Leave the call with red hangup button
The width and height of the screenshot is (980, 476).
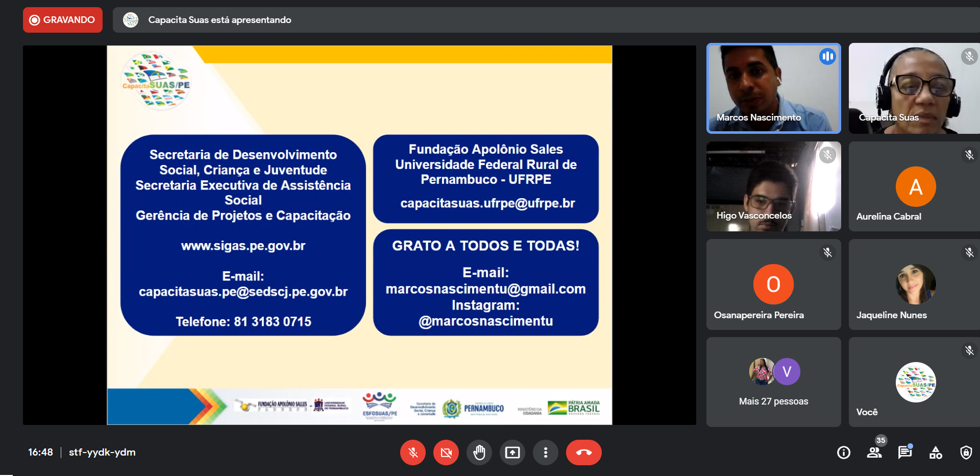tap(583, 453)
